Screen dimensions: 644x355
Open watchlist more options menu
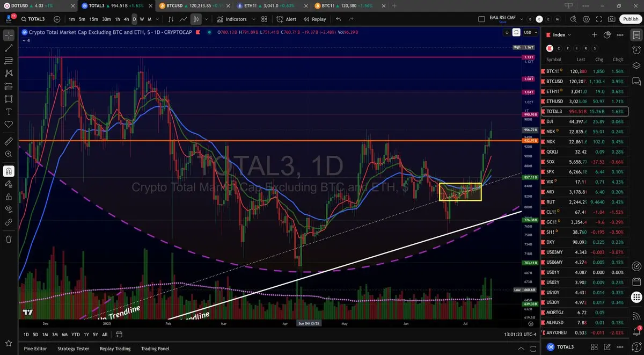pos(620,35)
